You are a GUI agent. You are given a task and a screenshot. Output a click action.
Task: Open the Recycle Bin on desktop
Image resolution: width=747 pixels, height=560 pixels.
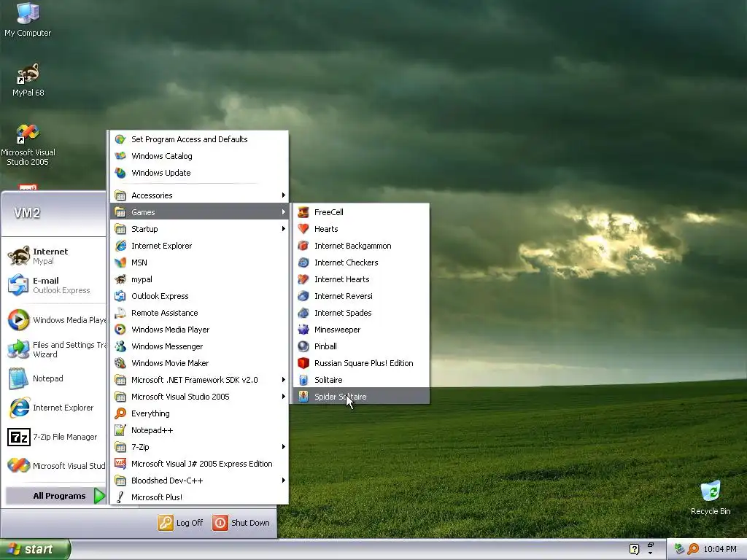click(x=711, y=497)
